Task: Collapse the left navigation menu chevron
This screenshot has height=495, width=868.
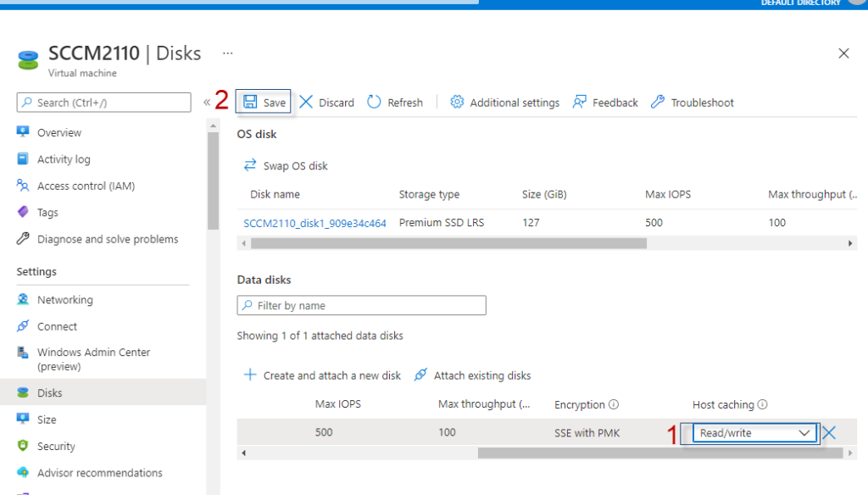Action: [207, 103]
